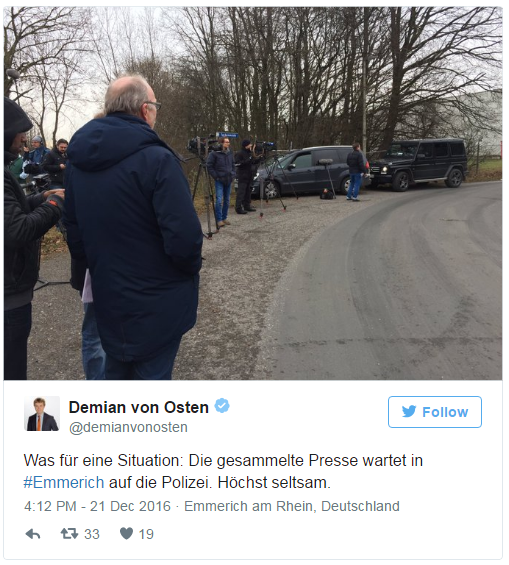Click the blue street sign in photo
Image resolution: width=509 pixels, height=565 pixels.
227,135
